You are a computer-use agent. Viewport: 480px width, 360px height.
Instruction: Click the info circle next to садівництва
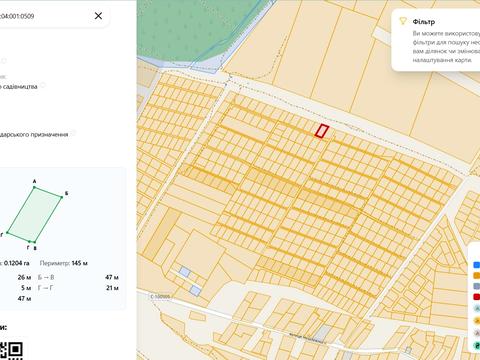[43, 85]
